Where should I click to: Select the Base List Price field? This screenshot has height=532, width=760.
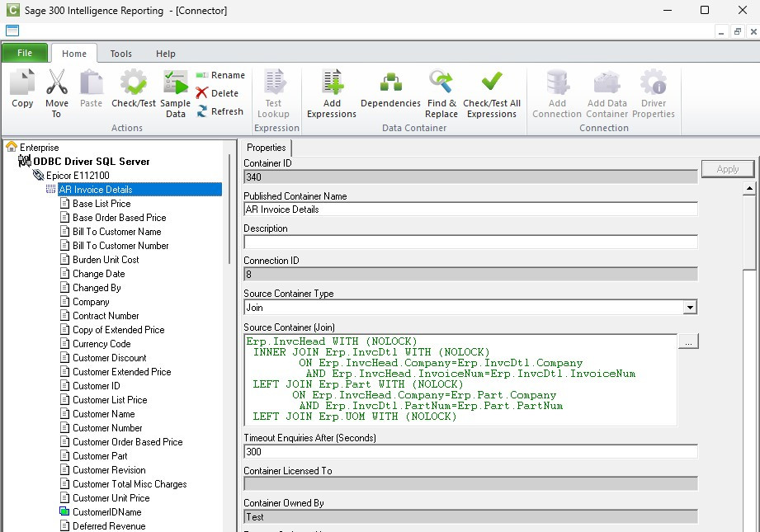click(101, 204)
